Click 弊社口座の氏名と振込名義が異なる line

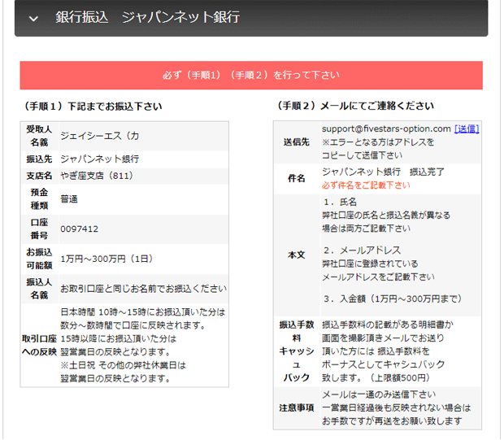[x=386, y=216]
